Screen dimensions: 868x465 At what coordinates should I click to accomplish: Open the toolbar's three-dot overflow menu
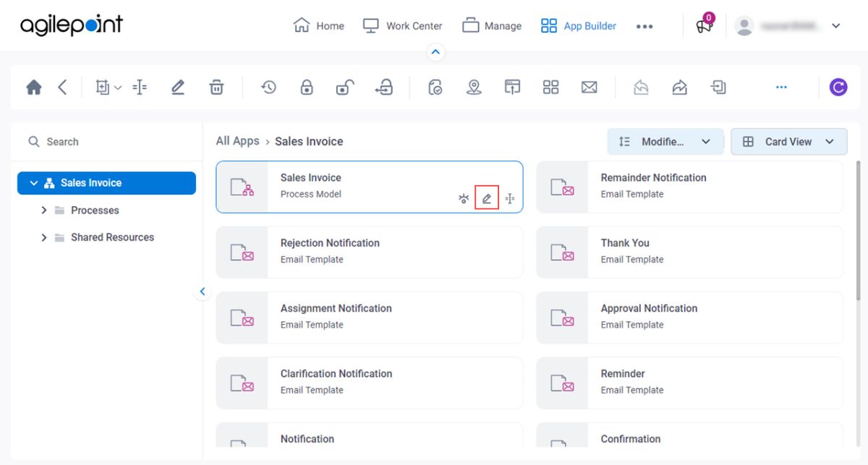pyautogui.click(x=781, y=88)
